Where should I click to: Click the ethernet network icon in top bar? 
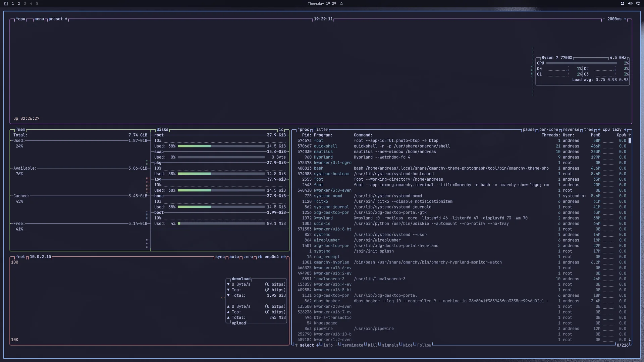pyautogui.click(x=622, y=3)
